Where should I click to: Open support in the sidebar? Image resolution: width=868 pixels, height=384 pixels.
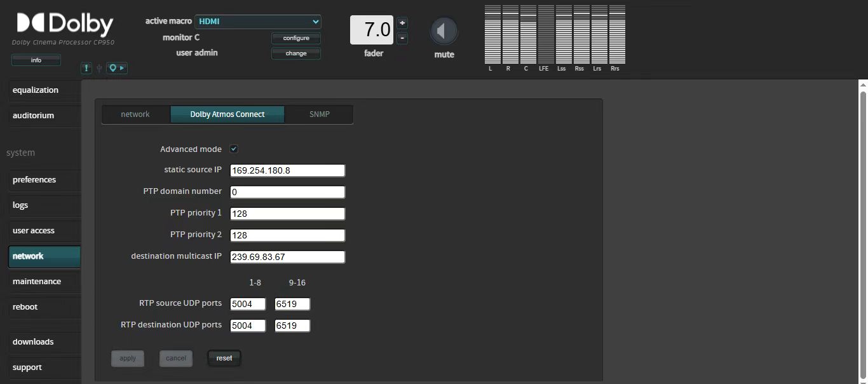pos(44,367)
